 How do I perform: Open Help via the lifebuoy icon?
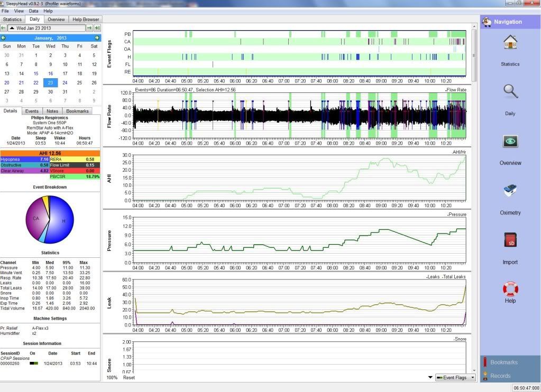[510, 290]
